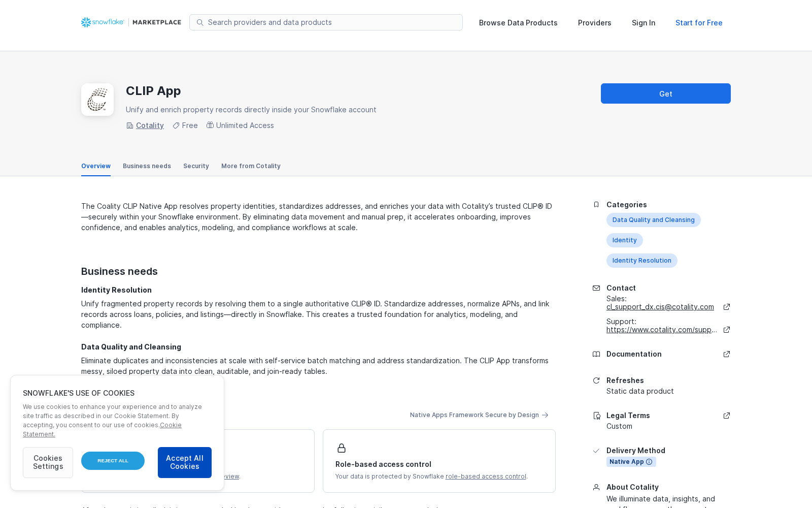Select the Identity category chip
Screen dimensions: 812x508
point(625,240)
